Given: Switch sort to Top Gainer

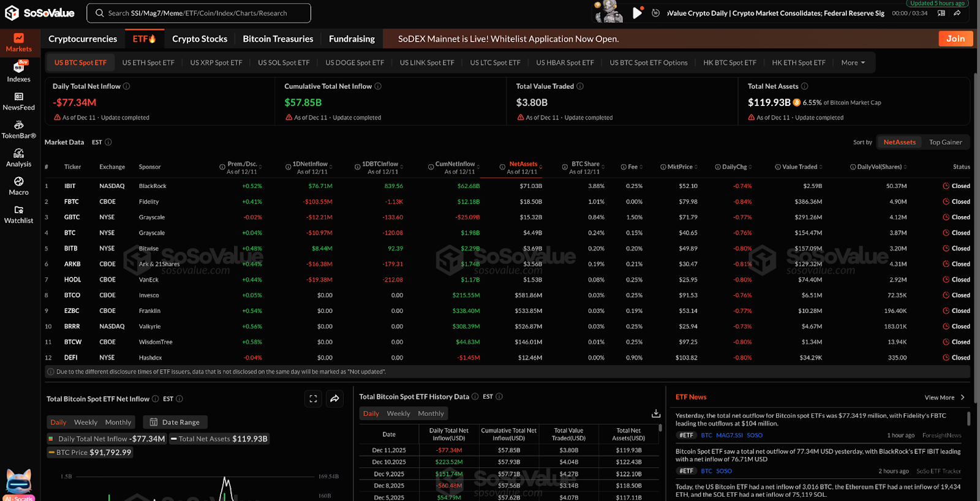Looking at the screenshot, I should [x=945, y=142].
